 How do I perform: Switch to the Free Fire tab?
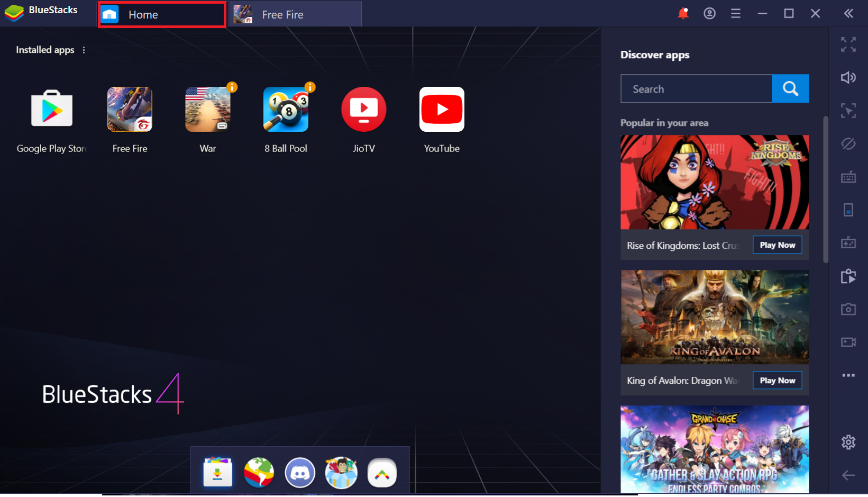[296, 14]
